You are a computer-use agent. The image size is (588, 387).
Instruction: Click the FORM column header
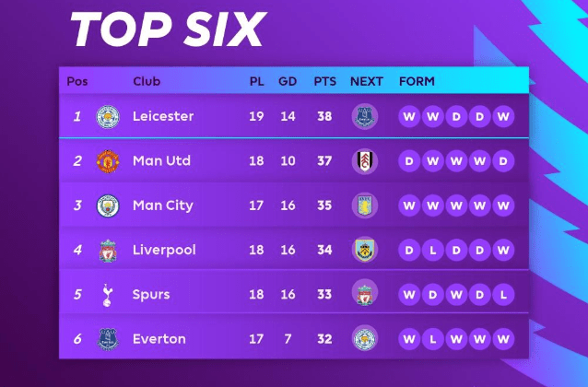(417, 81)
